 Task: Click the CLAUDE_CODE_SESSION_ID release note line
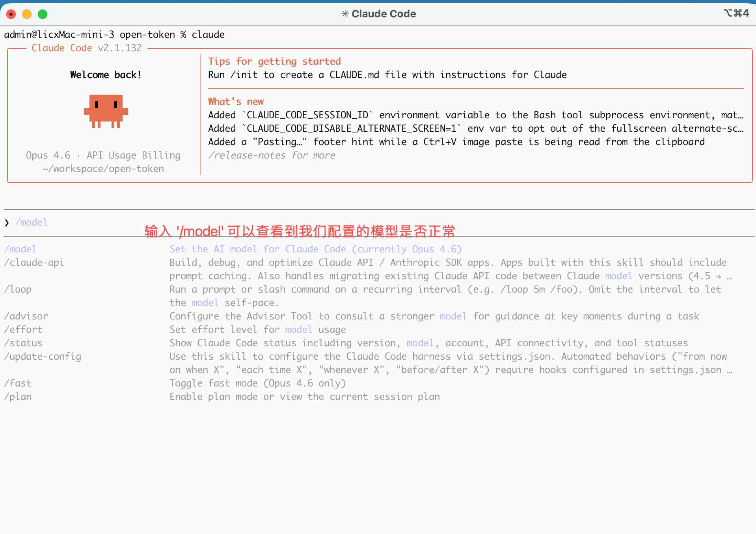476,115
